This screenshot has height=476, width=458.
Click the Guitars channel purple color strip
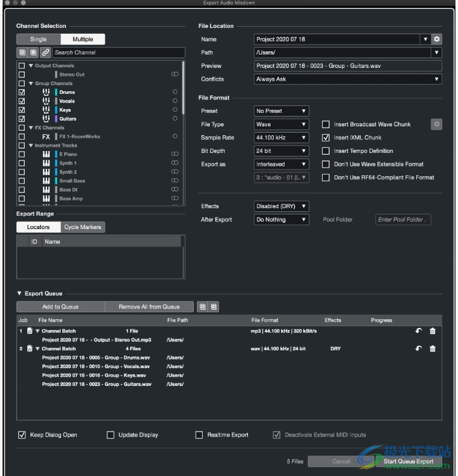[x=56, y=119]
